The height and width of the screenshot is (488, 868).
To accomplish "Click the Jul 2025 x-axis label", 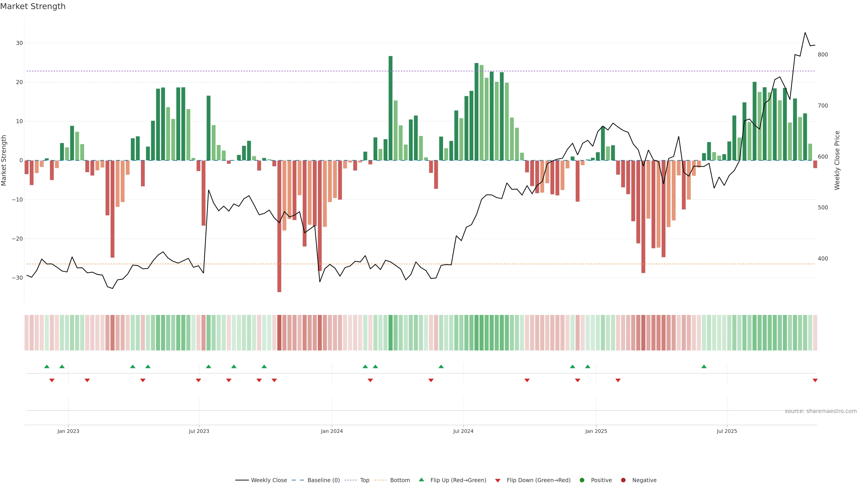I will pos(727,431).
